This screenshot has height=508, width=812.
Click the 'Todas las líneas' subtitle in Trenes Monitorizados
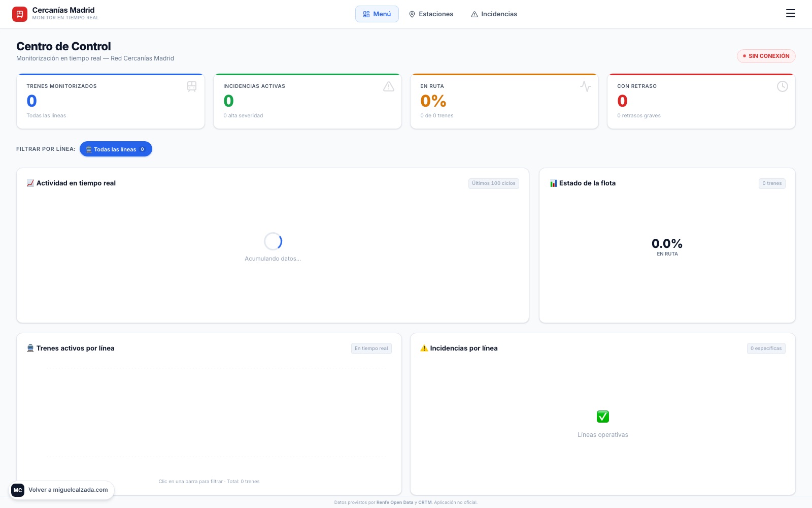(x=46, y=116)
